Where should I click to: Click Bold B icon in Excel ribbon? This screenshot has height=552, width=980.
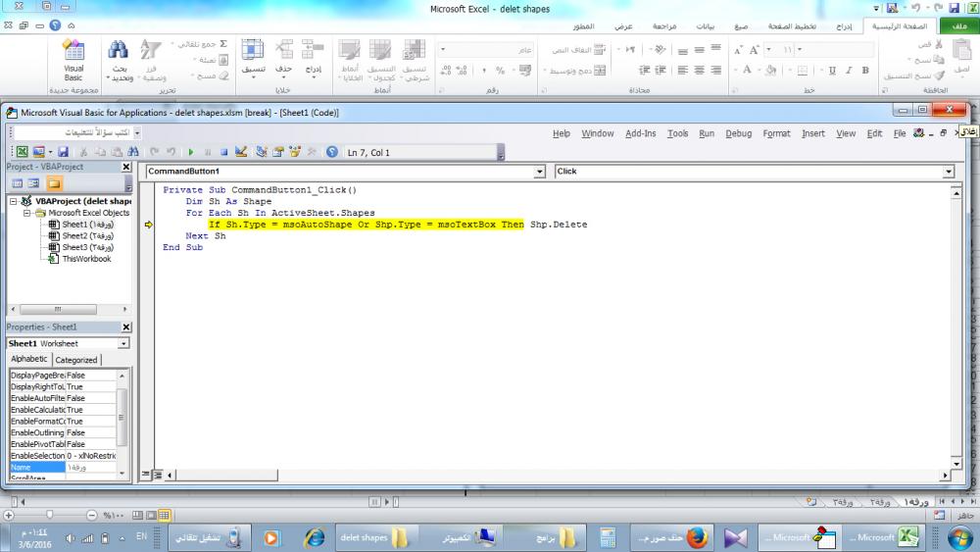(x=865, y=71)
